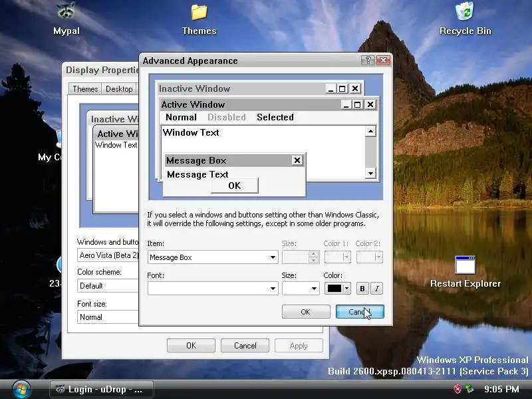Image resolution: width=532 pixels, height=399 pixels.
Task: Click OK in Advanced Appearance dialog
Action: [x=306, y=312]
